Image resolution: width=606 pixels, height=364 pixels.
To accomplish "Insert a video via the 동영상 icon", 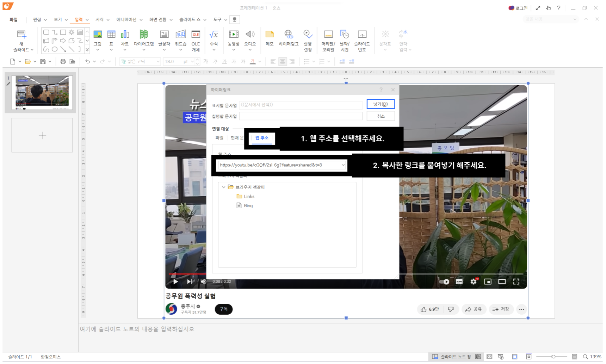I will tap(233, 39).
